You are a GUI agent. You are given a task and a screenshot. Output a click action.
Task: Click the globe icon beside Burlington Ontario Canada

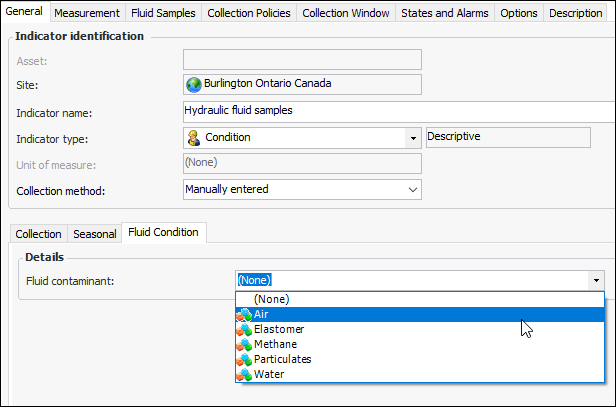pos(194,85)
